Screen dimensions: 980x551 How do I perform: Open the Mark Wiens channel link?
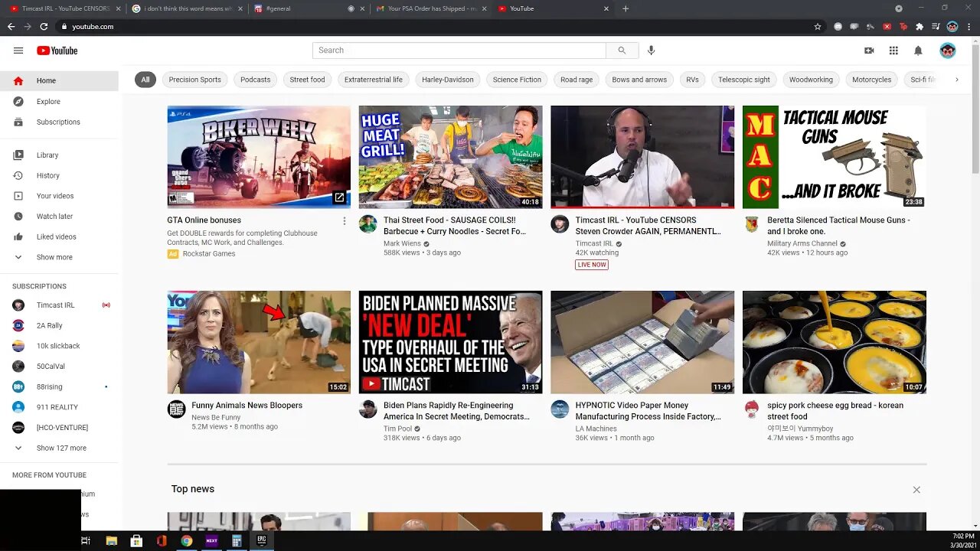pyautogui.click(x=402, y=243)
